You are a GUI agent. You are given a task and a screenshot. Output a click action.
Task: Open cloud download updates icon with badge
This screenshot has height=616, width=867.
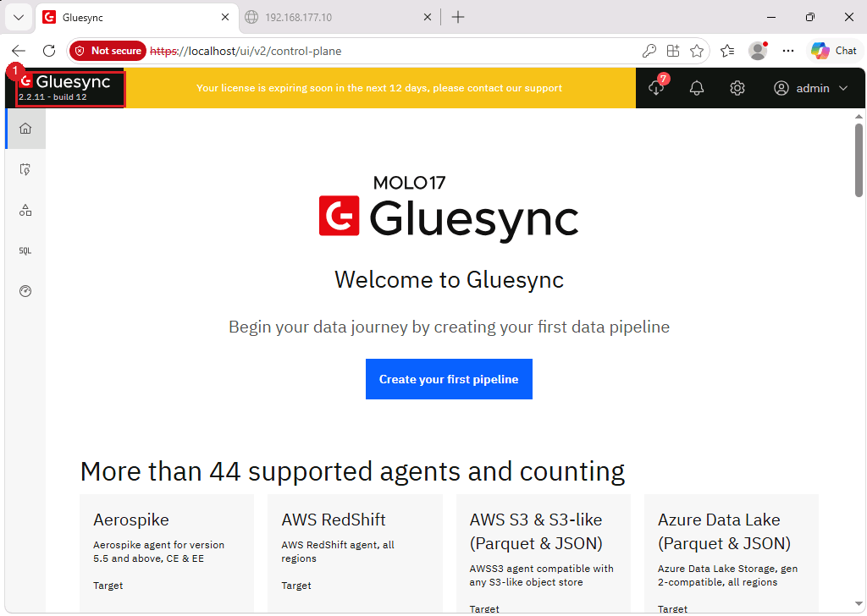point(656,88)
